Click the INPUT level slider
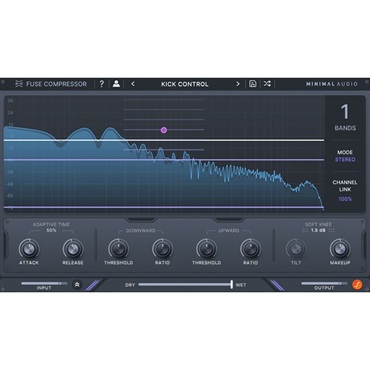The width and height of the screenshot is (370, 370). (x=44, y=284)
